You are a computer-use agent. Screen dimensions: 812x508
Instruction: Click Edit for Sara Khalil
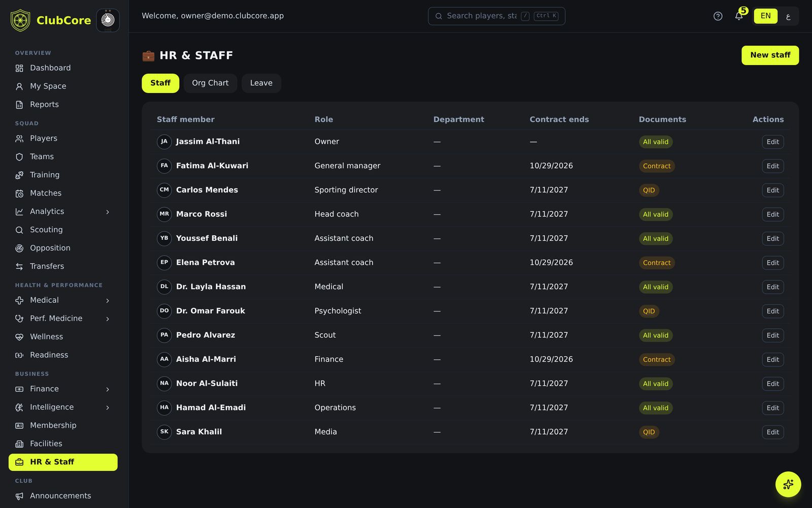click(x=772, y=432)
